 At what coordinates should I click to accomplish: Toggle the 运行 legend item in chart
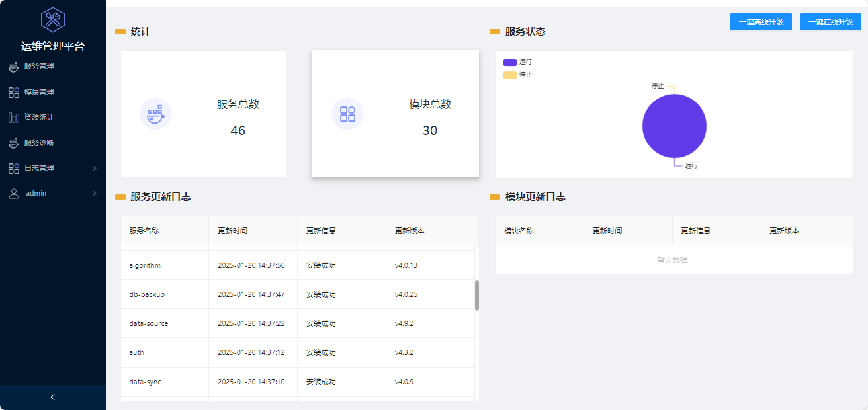pyautogui.click(x=517, y=62)
